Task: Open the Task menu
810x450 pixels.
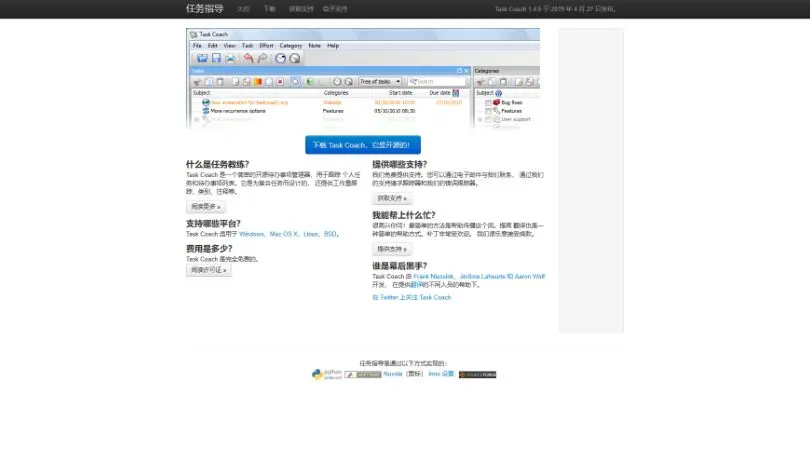Action: (x=247, y=45)
